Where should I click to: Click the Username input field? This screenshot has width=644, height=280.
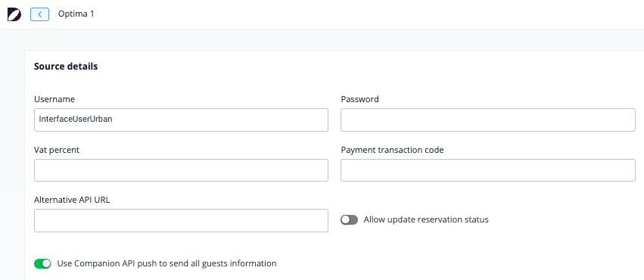(181, 120)
